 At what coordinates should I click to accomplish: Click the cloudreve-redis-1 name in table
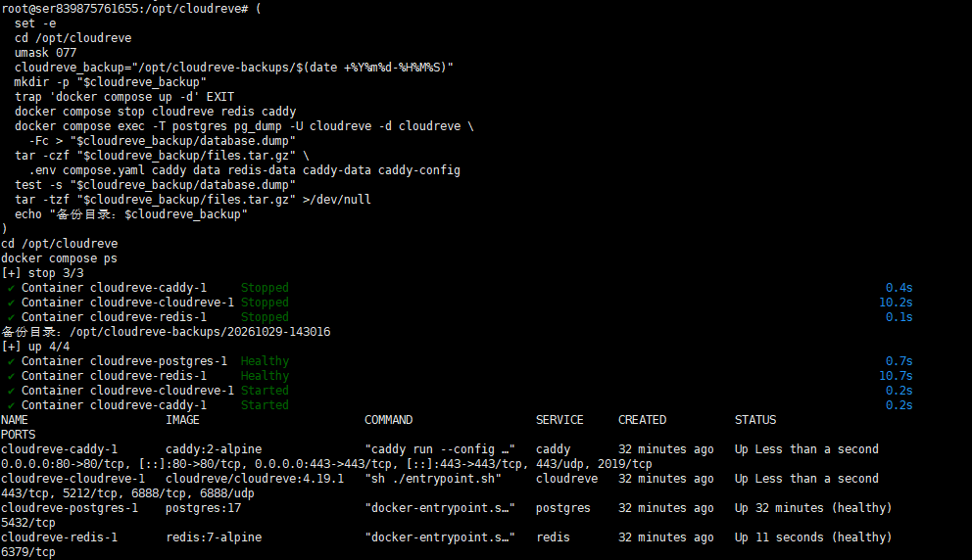pos(60,537)
